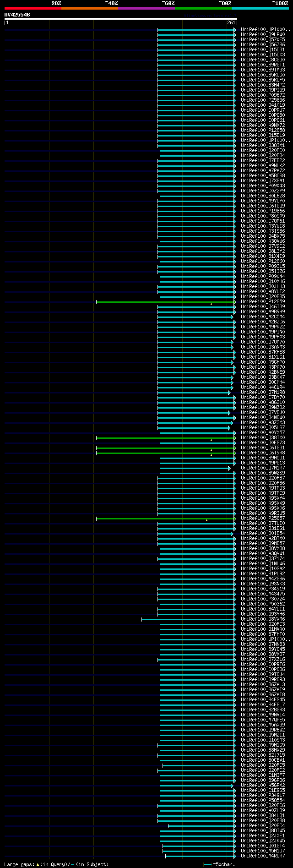
Task: Select the UniRef100_Q7X8A1 label
Action: (x=263, y=181)
